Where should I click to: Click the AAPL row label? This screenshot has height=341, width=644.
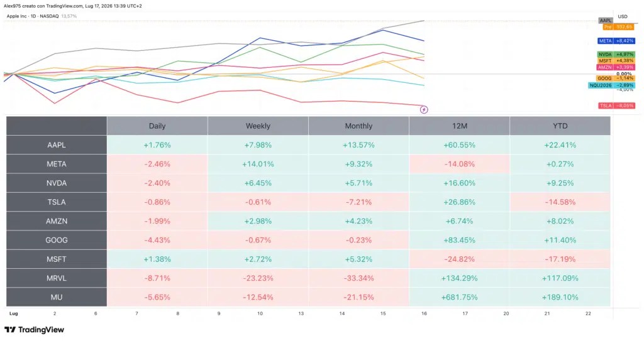pyautogui.click(x=56, y=145)
